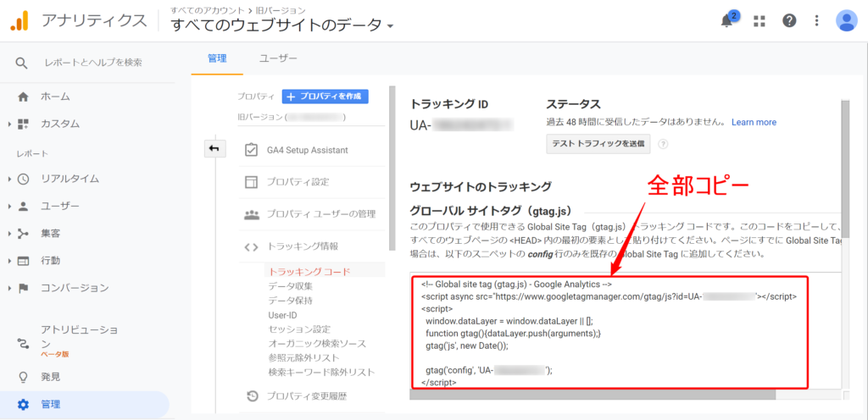
Task: Click the Google Analytics logo
Action: [19, 21]
